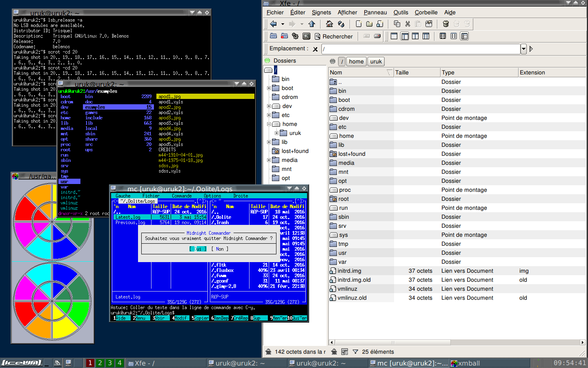Click the home path button

[x=356, y=62]
